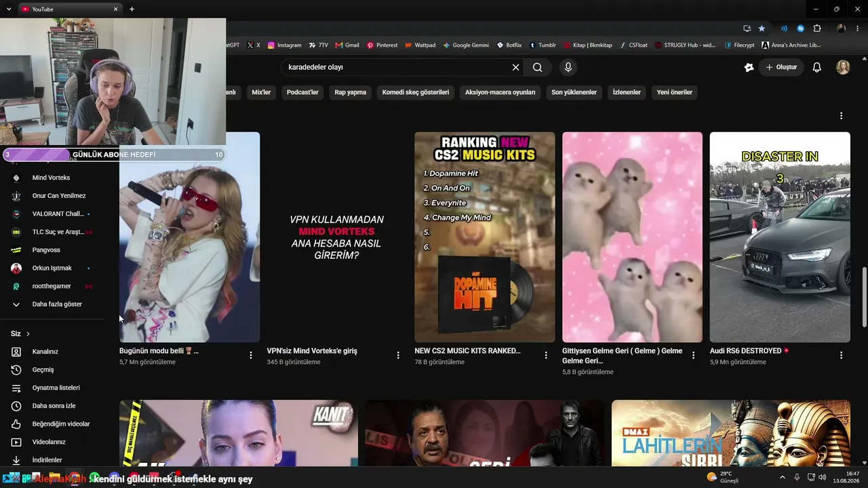Select the Podcast'ler filter chip
Viewport: 868px width, 488px height.
click(302, 92)
